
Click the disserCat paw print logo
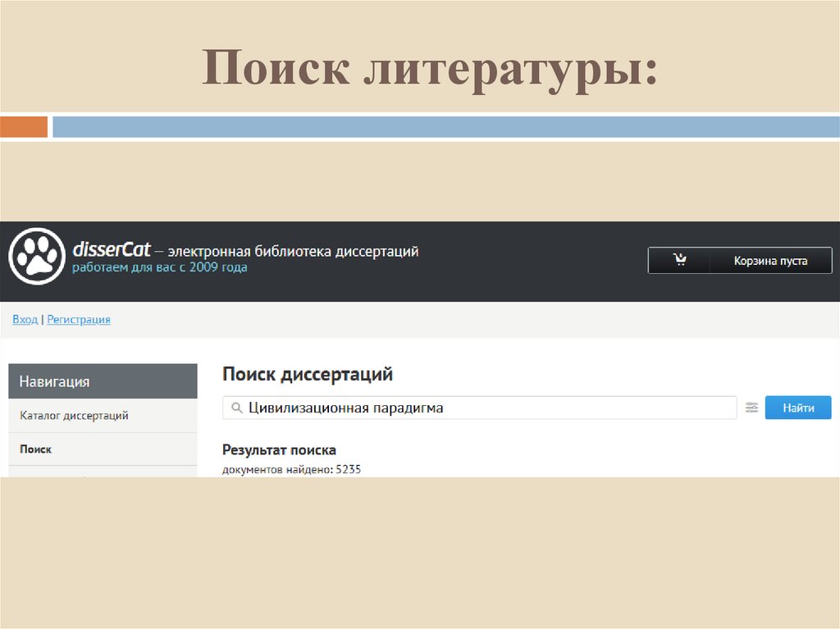point(36,256)
